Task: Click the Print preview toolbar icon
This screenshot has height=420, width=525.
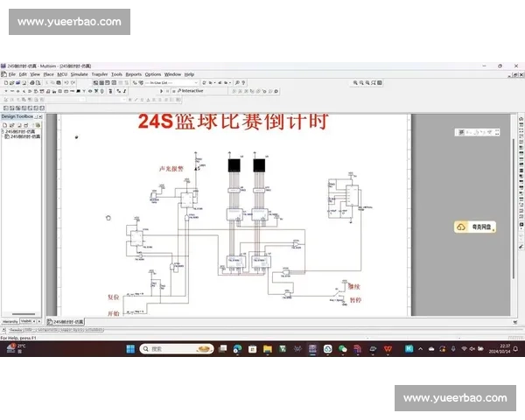Action: [x=38, y=83]
